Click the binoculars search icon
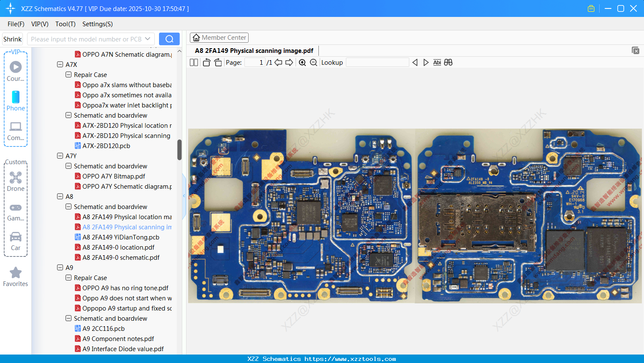644x363 pixels. click(x=448, y=62)
